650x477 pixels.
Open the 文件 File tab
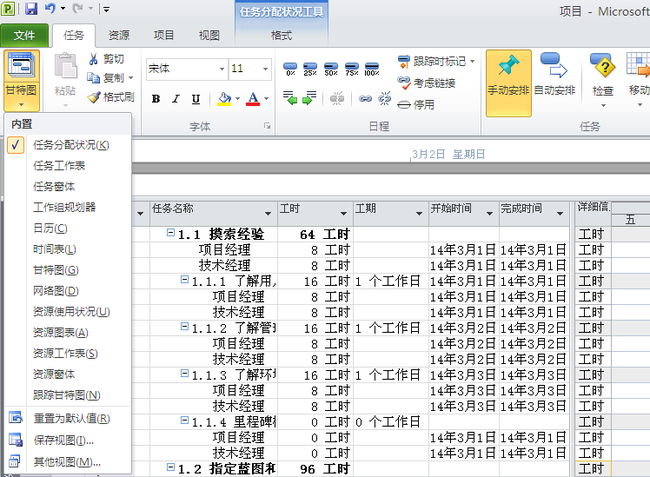point(24,35)
